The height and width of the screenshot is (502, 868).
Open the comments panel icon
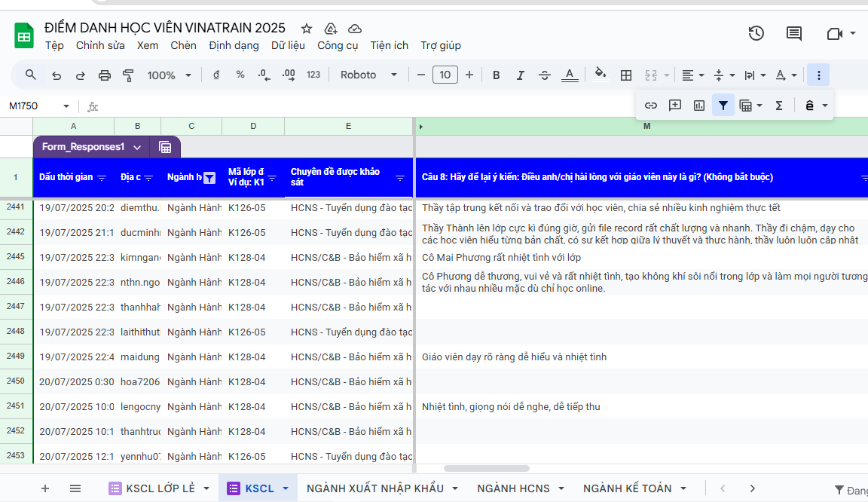tap(793, 33)
